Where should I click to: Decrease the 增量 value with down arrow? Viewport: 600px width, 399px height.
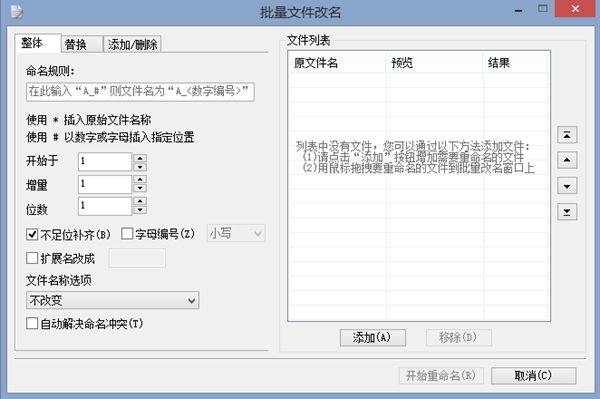(x=140, y=188)
